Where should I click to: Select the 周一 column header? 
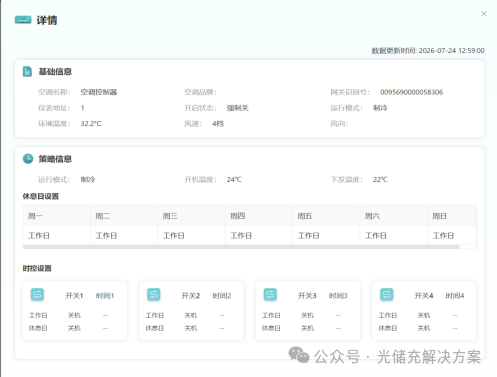(57, 216)
